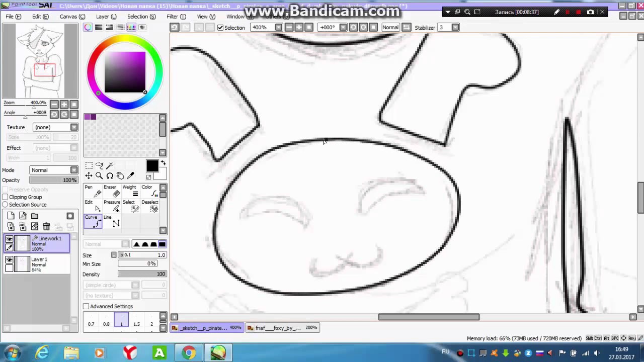This screenshot has height=362, width=644.
Task: Toggle the transparent color box under the swatches
Action: pyautogui.click(x=148, y=177)
